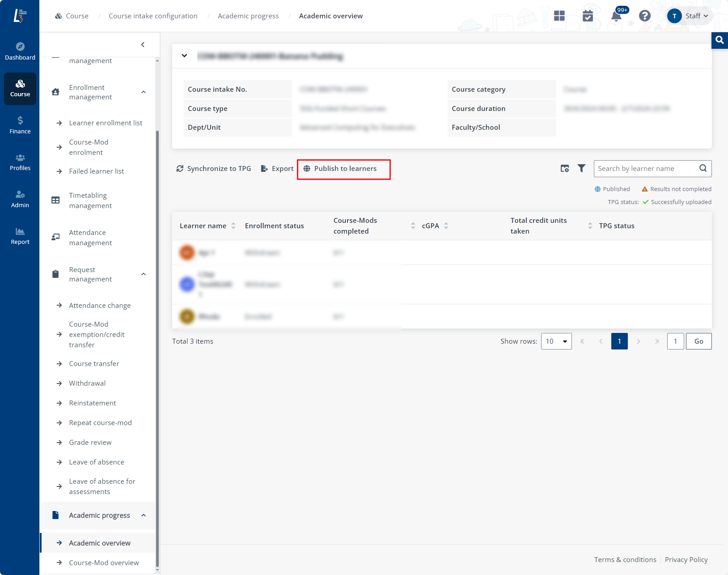Open the Privacy Policy link

pos(686,559)
